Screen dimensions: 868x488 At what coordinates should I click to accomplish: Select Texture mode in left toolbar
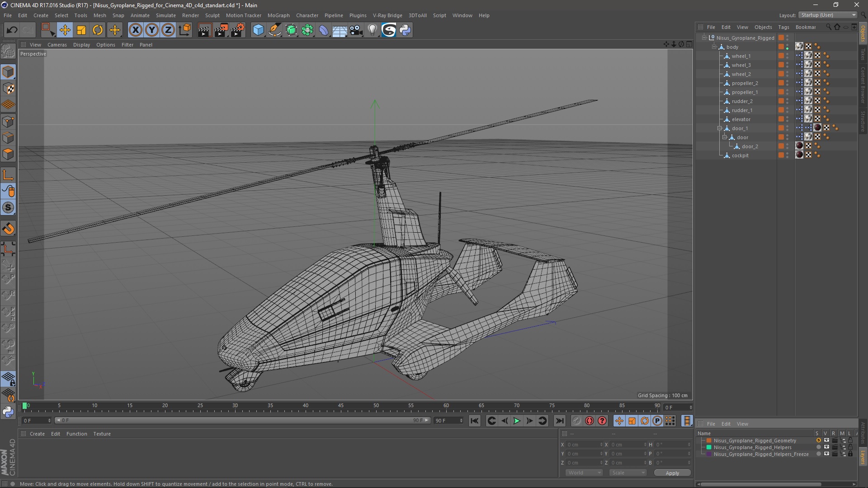point(8,89)
